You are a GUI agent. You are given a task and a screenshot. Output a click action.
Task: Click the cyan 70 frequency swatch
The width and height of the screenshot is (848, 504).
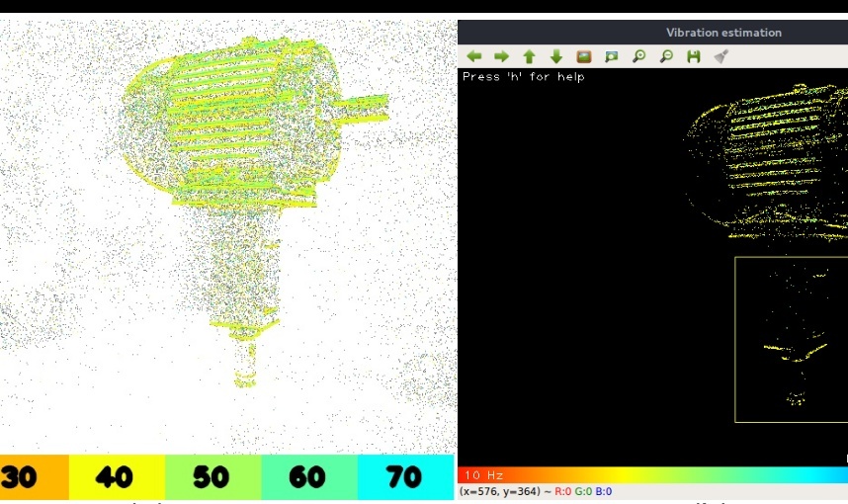(405, 476)
